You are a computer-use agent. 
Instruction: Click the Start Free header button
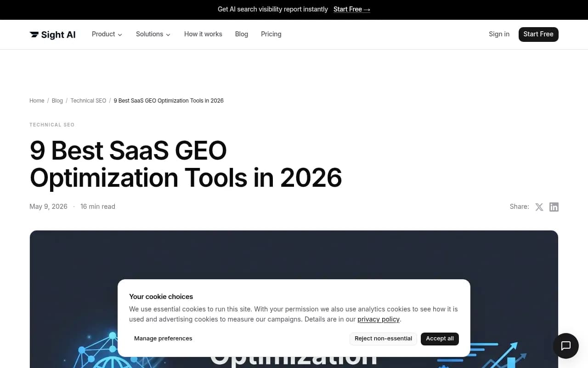(538, 34)
